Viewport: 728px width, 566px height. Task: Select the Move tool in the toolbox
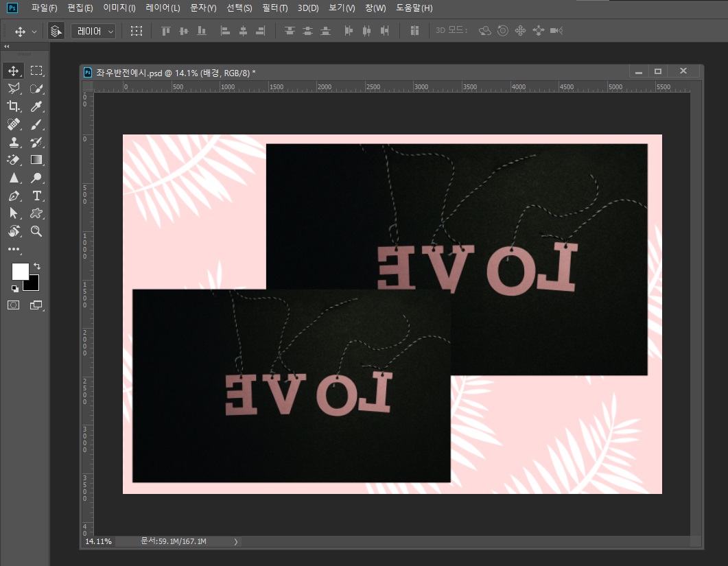click(14, 71)
